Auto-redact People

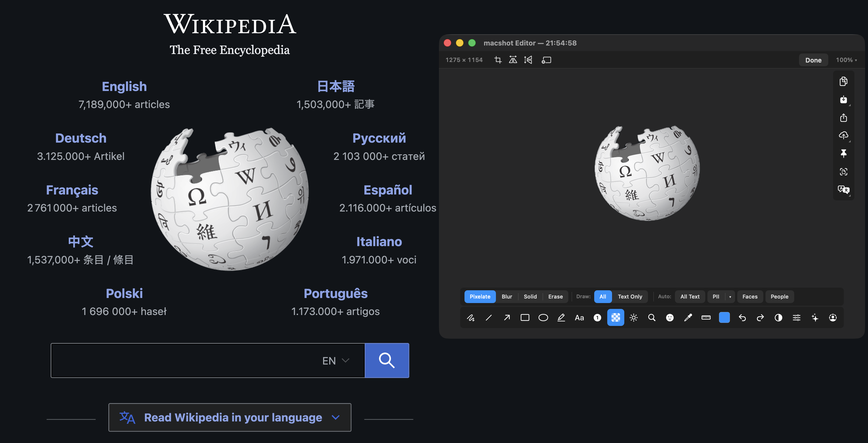tap(779, 297)
